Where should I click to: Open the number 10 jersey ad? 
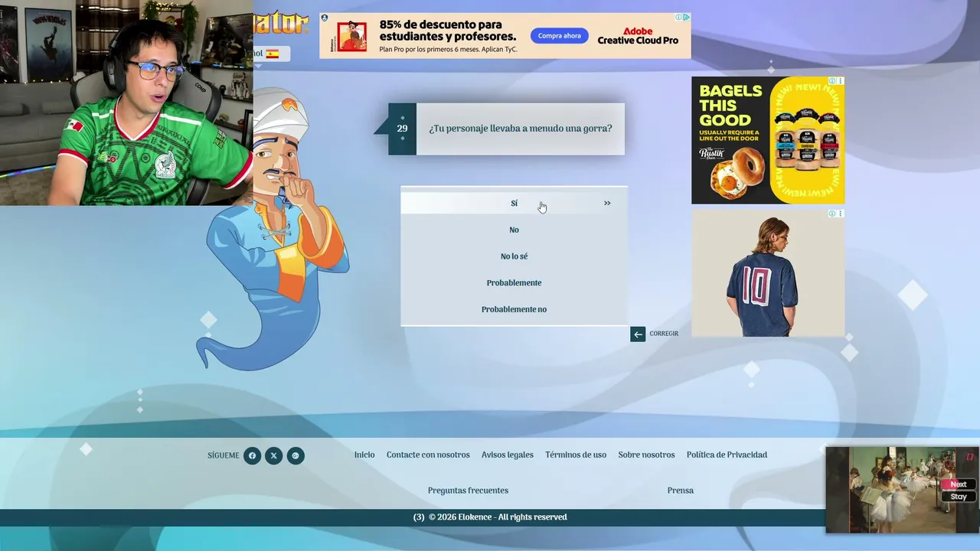pos(768,273)
